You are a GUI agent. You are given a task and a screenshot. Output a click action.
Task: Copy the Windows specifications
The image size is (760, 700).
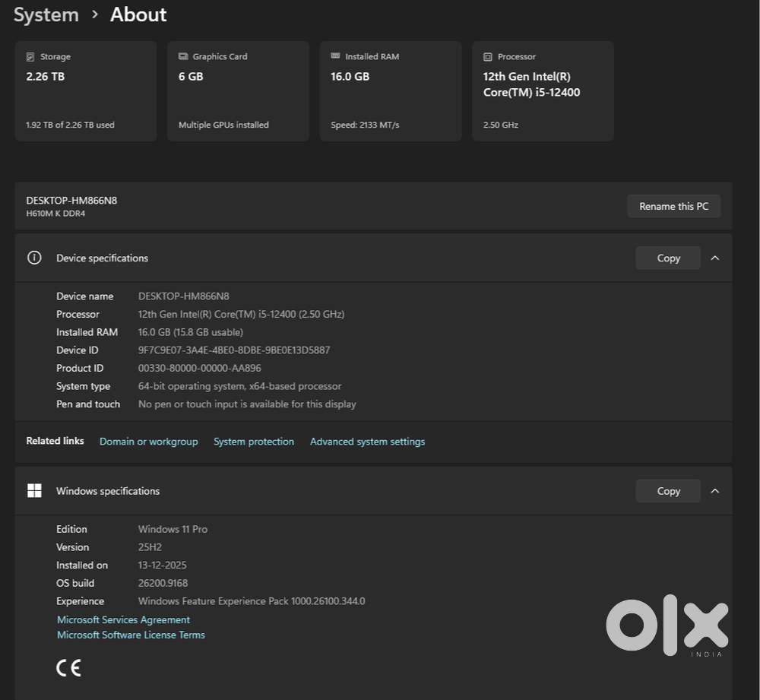[x=668, y=491]
